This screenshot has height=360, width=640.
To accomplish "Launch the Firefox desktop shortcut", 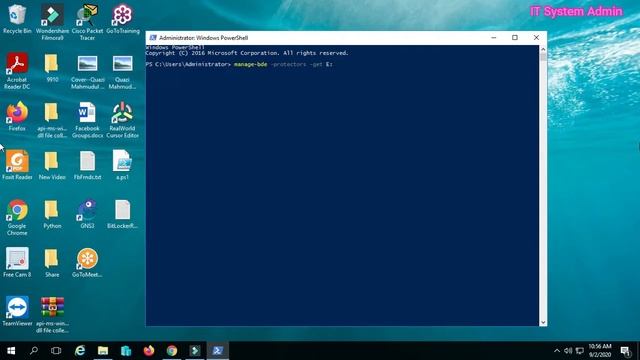I will coord(17,116).
